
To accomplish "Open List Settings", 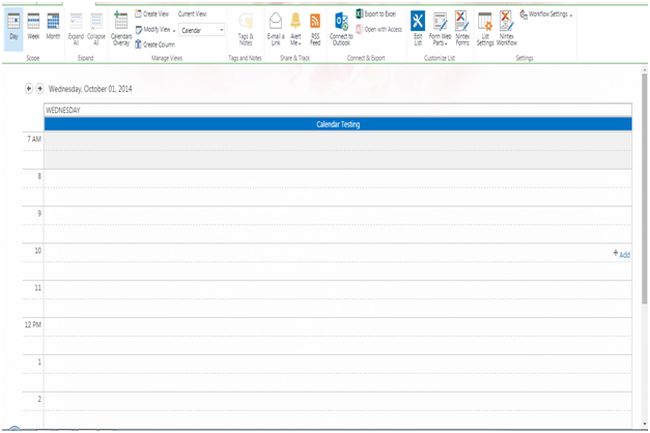I will [485, 29].
